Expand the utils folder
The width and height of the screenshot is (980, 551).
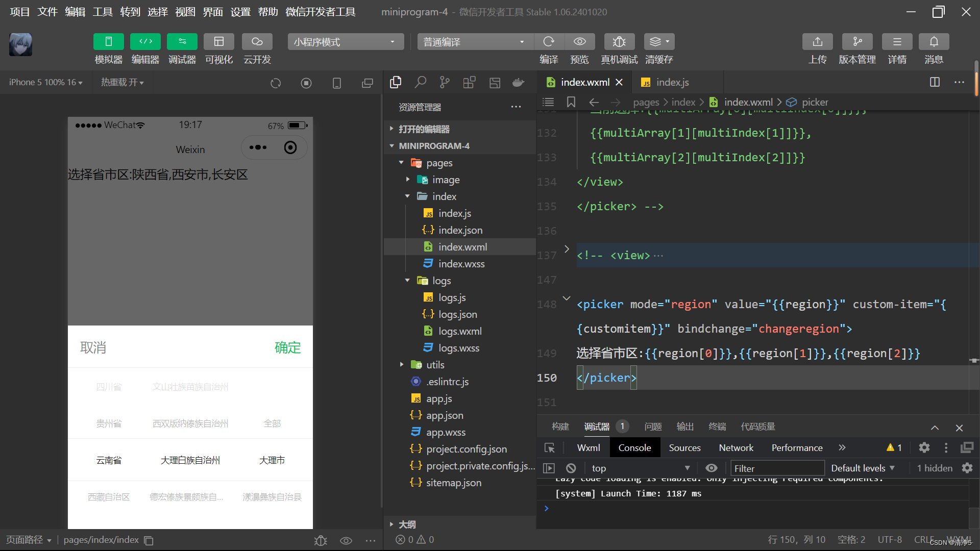coord(435,365)
